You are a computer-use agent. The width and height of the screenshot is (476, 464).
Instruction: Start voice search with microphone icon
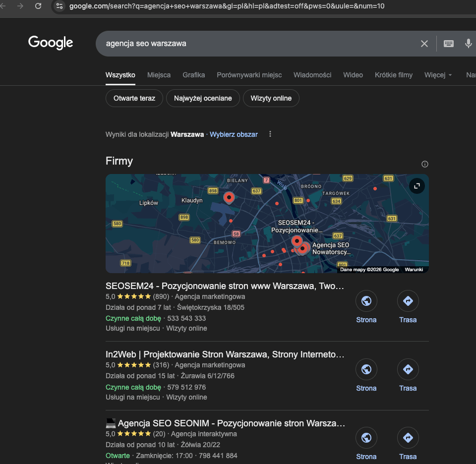coord(468,44)
